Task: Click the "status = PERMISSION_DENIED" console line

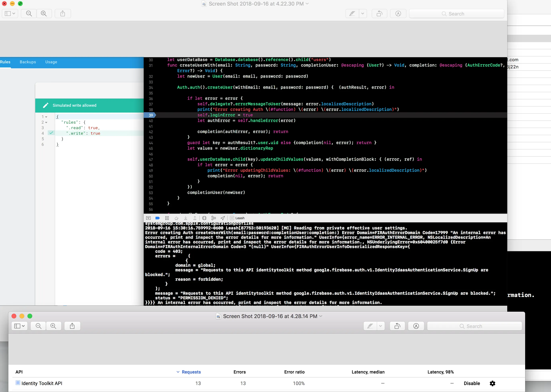Action: tap(192, 298)
